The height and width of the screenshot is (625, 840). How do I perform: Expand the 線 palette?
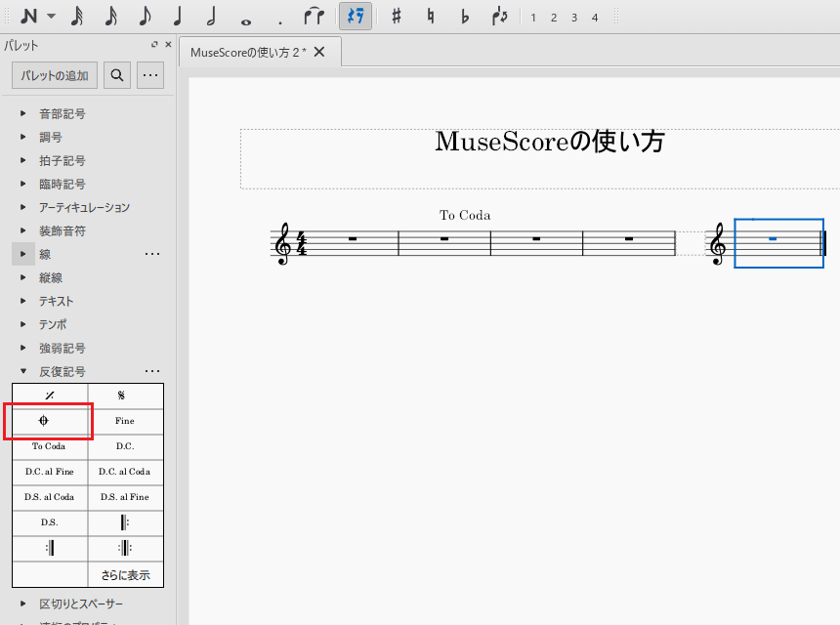point(23,254)
